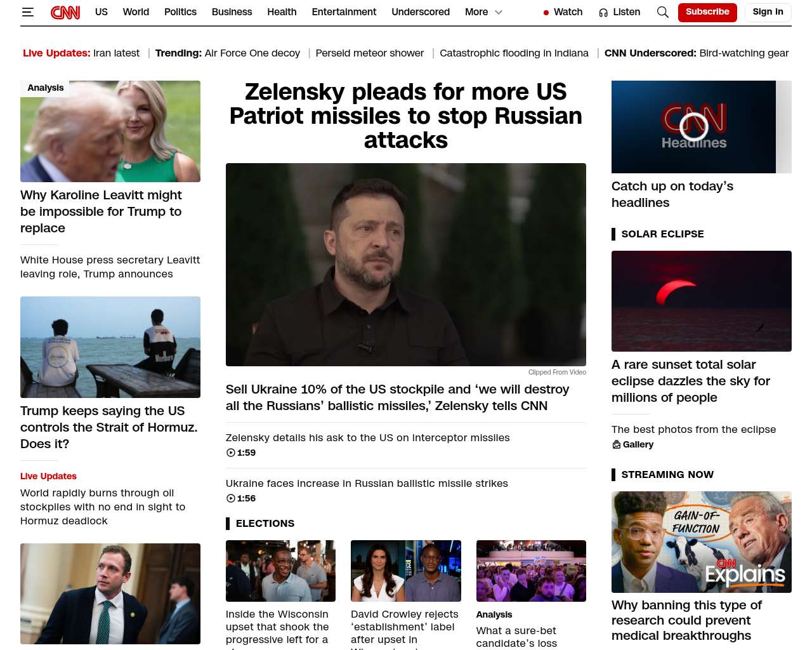Open Zelensky details his ask on interceptor missiles
Image resolution: width=812 pixels, height=650 pixels.
click(368, 437)
